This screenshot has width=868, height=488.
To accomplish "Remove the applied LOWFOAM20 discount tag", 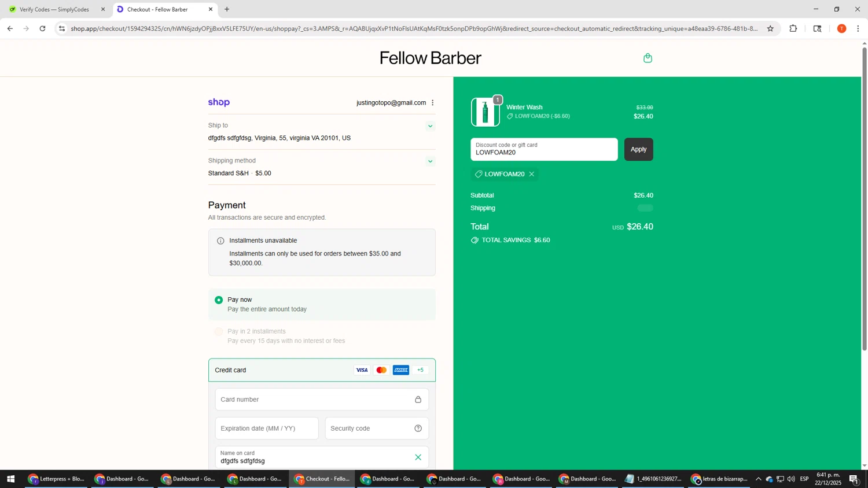I will point(532,174).
